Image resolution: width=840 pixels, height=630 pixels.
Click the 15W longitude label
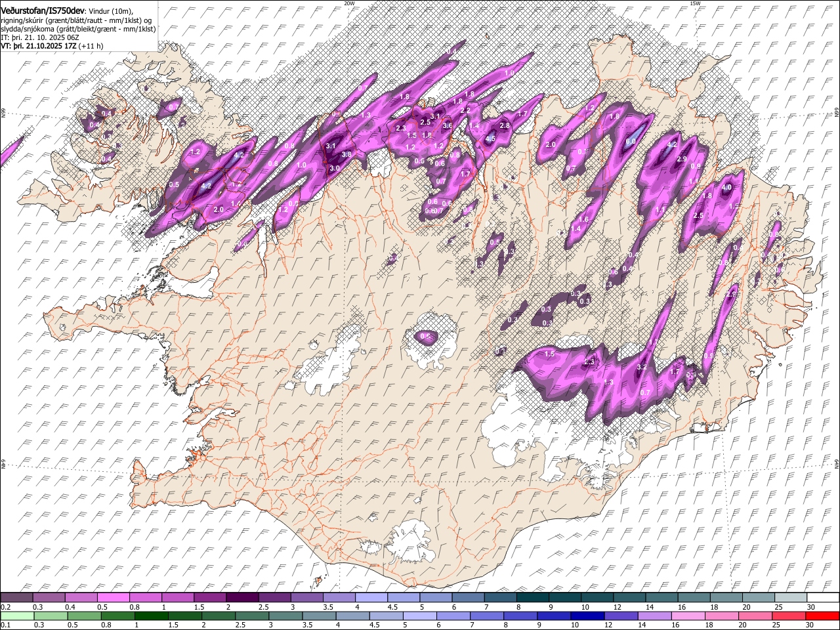tap(695, 3)
